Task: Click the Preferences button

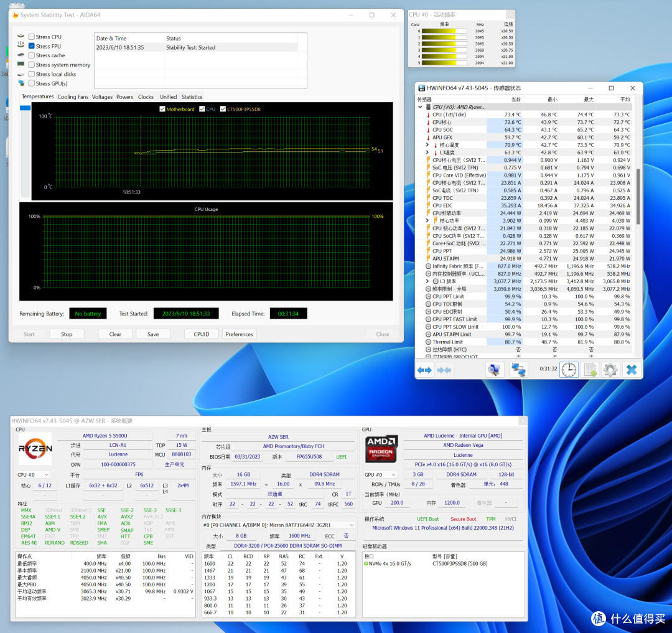Action: click(239, 334)
